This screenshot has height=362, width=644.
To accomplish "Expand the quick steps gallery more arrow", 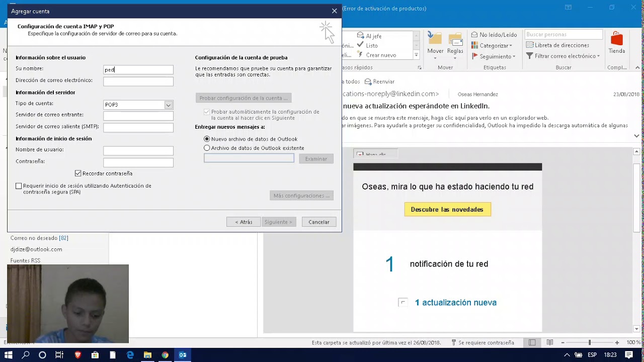I will [416, 55].
